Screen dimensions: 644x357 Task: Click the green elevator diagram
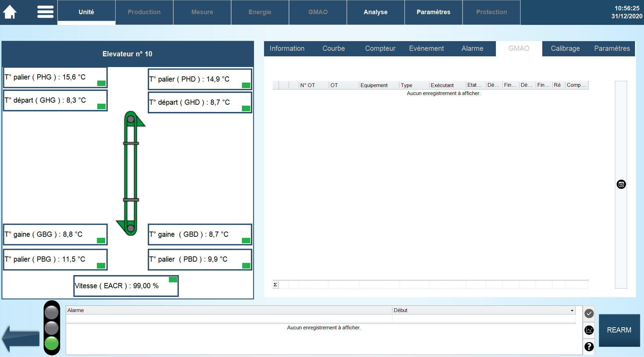point(131,173)
